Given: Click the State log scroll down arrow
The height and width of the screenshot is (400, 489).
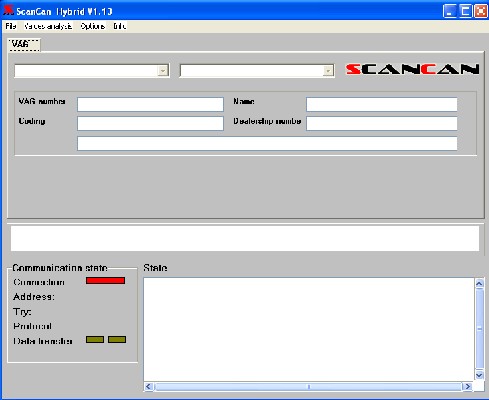Looking at the screenshot, I should 479,375.
